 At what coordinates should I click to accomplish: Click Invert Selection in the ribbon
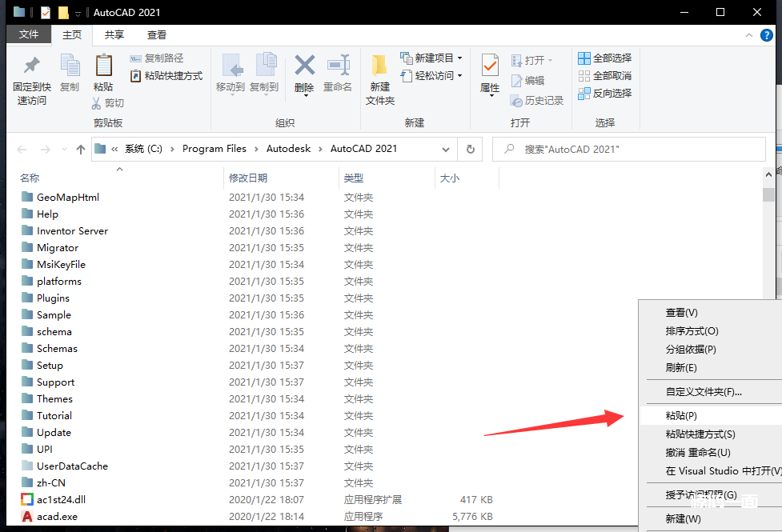(x=604, y=94)
